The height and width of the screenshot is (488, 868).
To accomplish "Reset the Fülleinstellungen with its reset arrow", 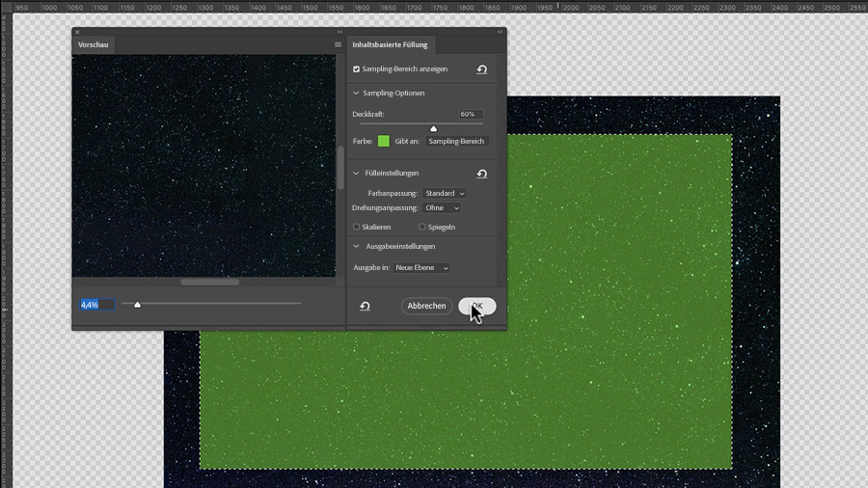I will point(481,174).
